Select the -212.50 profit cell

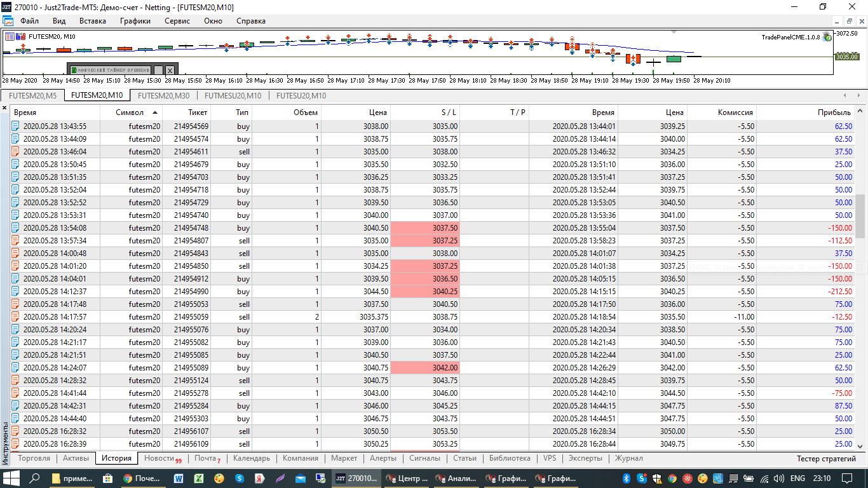(805, 291)
